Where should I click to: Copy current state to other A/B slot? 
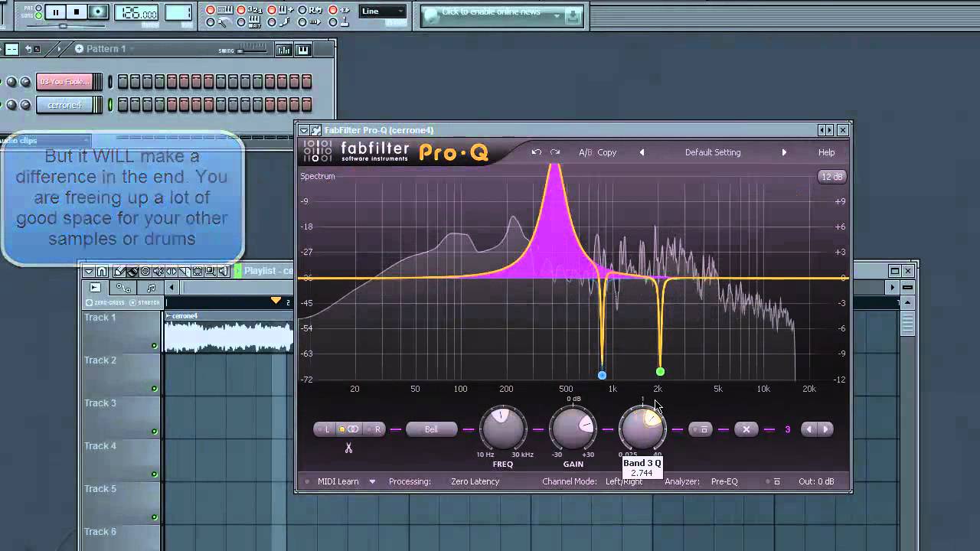tap(607, 152)
